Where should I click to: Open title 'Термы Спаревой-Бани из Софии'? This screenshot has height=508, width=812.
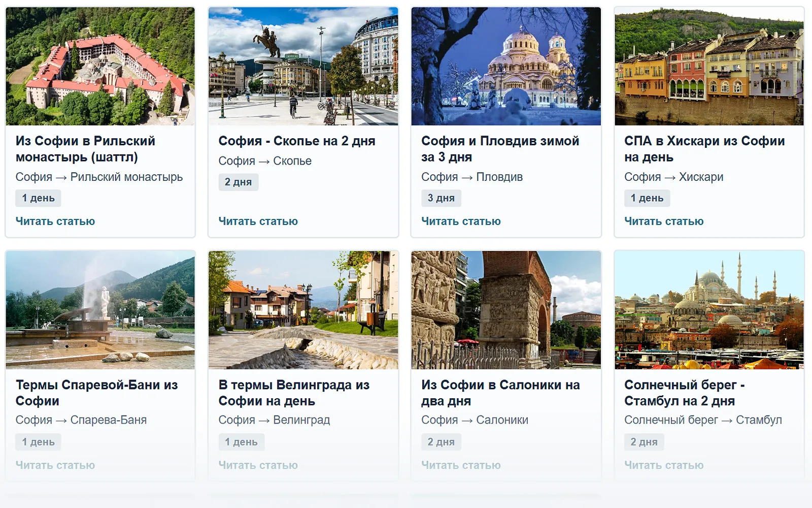(96, 393)
